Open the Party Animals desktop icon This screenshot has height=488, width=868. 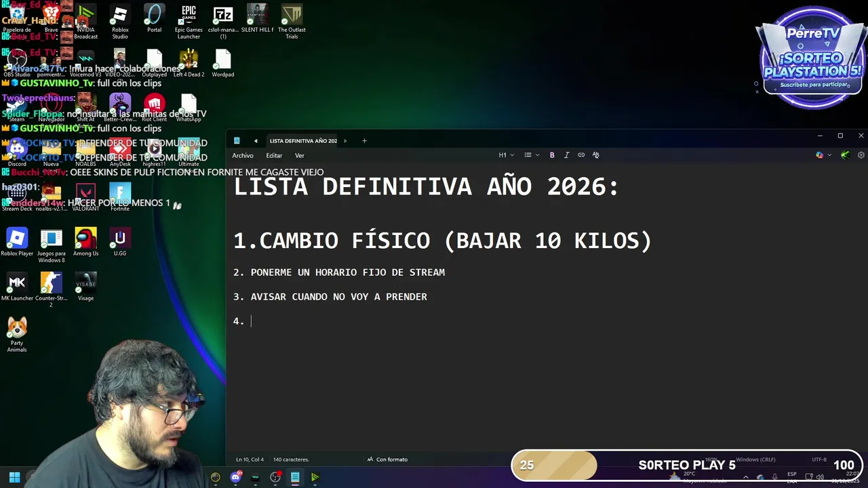[x=17, y=335]
